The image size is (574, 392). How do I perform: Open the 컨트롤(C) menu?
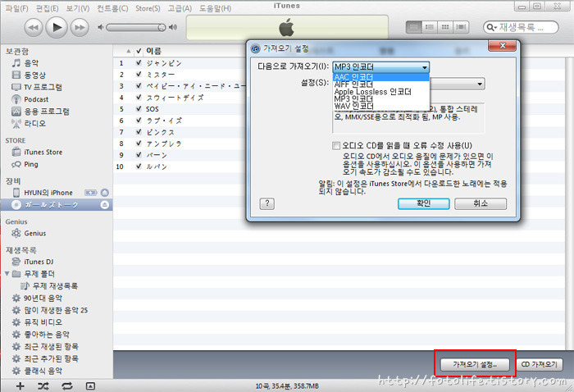(112, 8)
